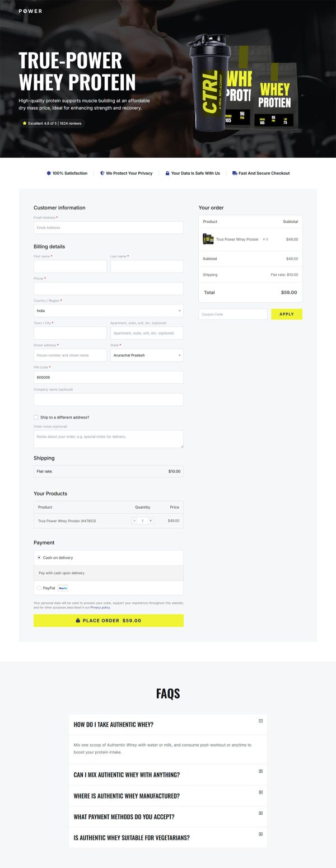Open the State dropdown showing Arunachal Pradesh
The width and height of the screenshot is (336, 868).
(x=147, y=355)
